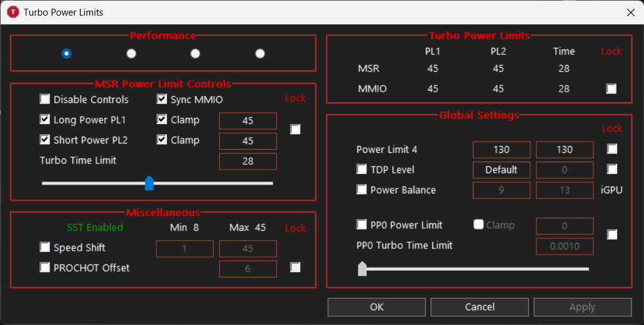The width and height of the screenshot is (644, 325).
Task: Click the PROCHOT Offset value field
Action: pos(248,269)
